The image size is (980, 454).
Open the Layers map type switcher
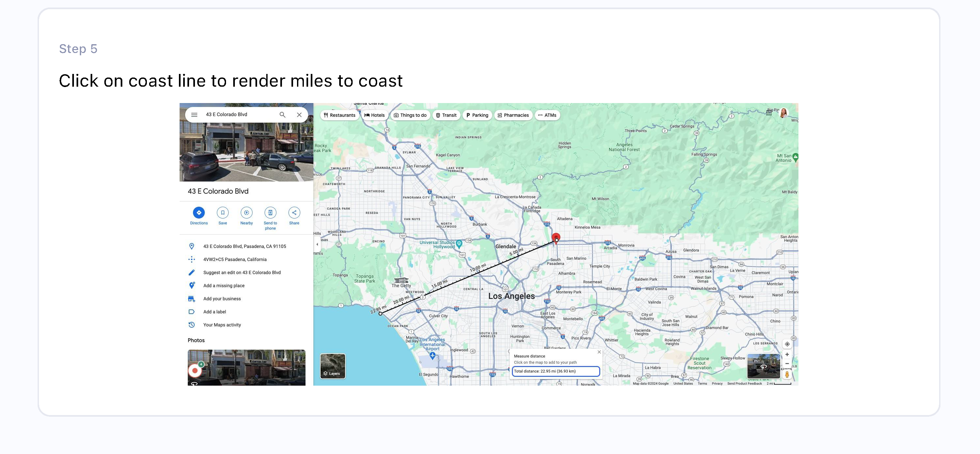[333, 366]
